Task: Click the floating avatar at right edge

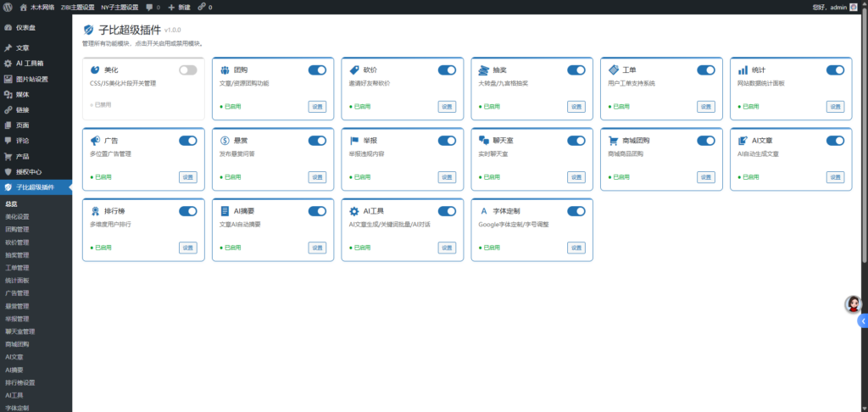Action: [x=854, y=304]
